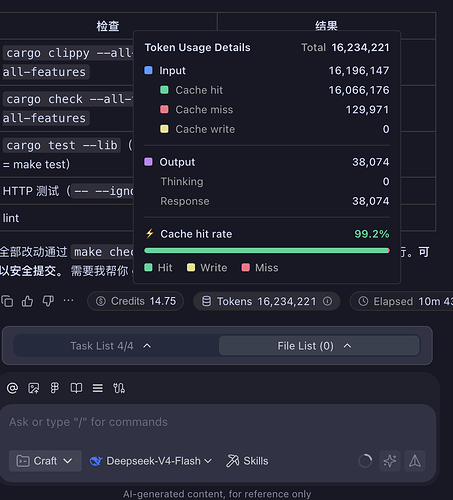Click the Credits dollar coin icon
453x500 pixels.
click(x=101, y=301)
